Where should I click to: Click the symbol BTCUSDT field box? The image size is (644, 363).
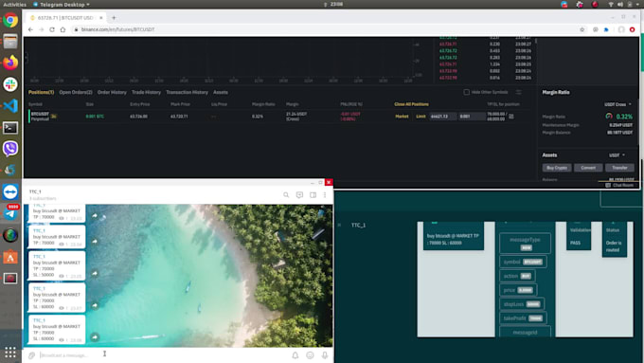[523, 262]
